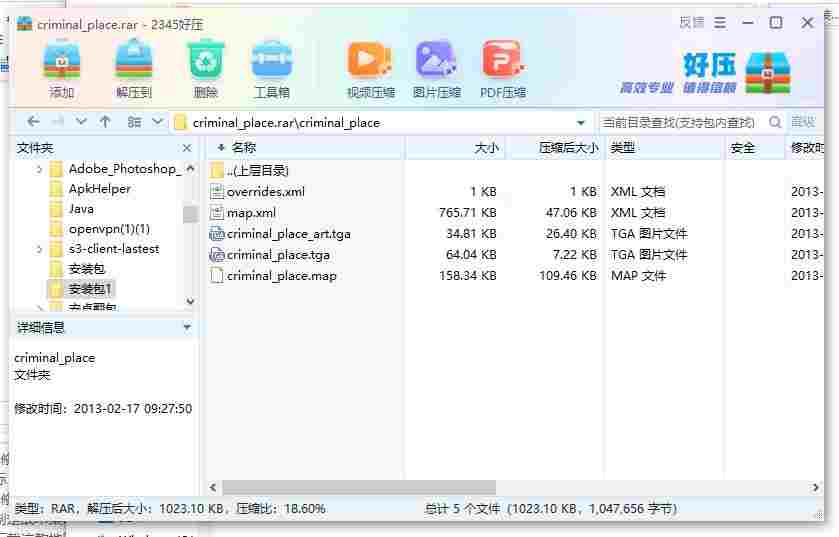Open the 视频压缩 video compression tool
Image resolution: width=839 pixels, height=537 pixels.
pyautogui.click(x=370, y=70)
